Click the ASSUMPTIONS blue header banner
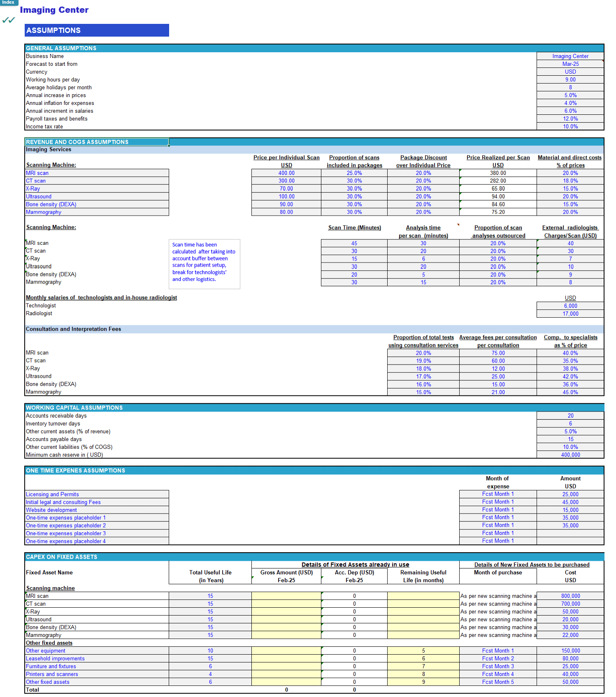Image resolution: width=616 pixels, height=697 pixels. pos(97,30)
